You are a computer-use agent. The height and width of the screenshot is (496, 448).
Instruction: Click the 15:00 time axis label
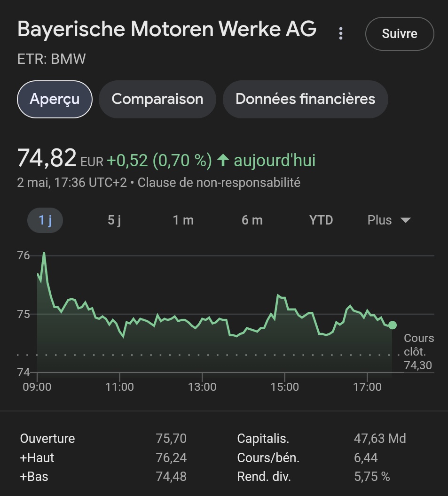284,387
